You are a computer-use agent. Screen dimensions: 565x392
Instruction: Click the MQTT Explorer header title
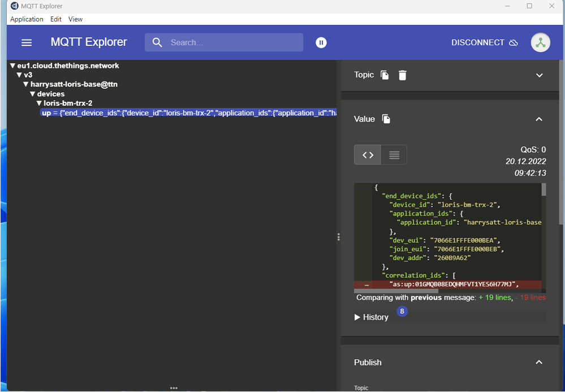pyautogui.click(x=89, y=42)
